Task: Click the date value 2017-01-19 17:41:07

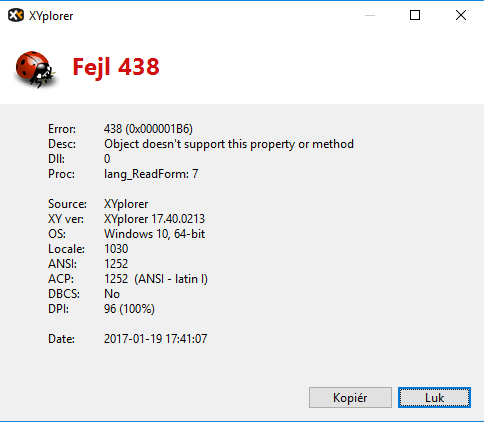Action: [156, 339]
